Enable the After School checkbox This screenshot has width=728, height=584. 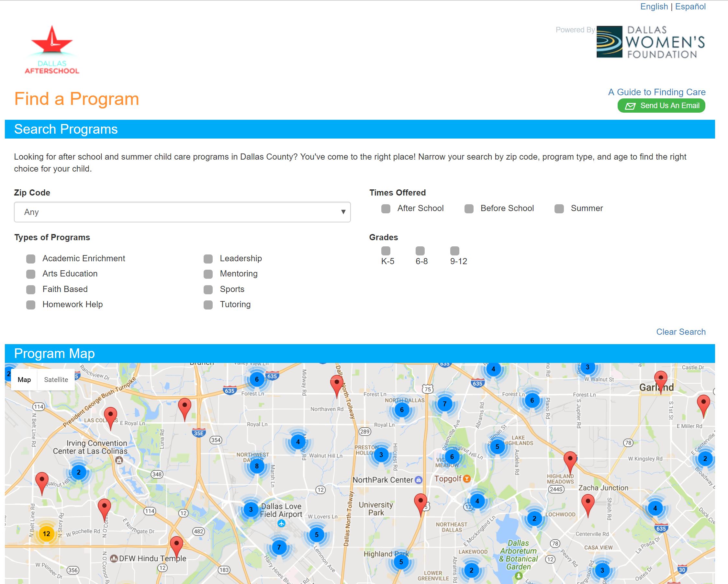pos(386,209)
